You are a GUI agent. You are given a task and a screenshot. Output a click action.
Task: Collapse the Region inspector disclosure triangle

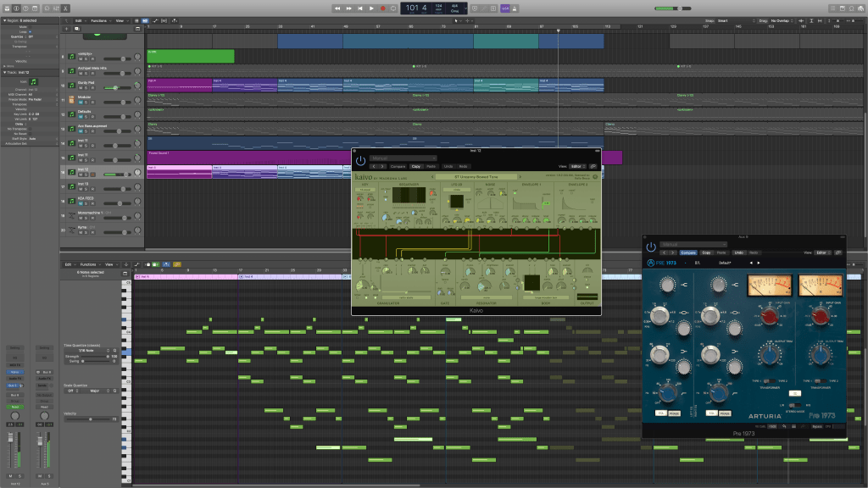(x=4, y=20)
